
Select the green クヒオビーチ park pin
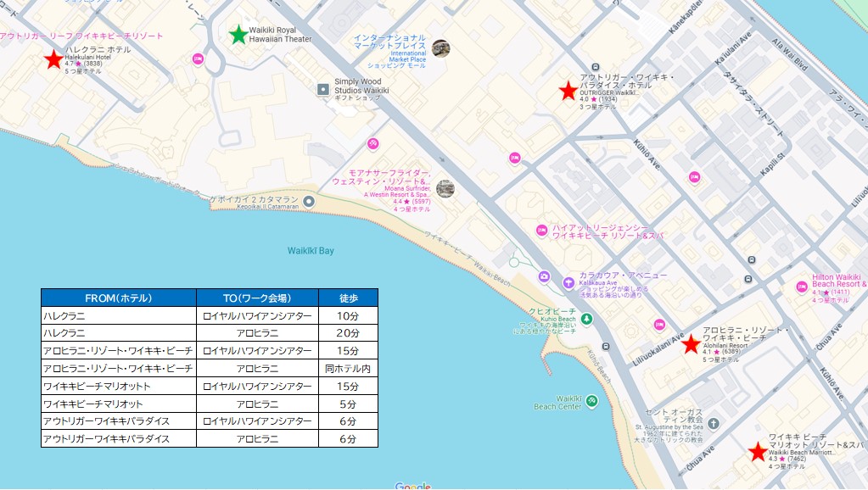pos(587,319)
